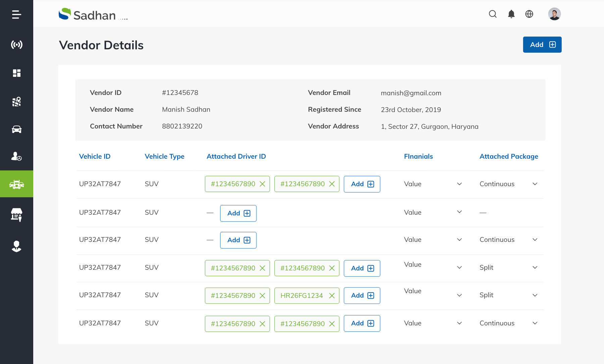Open the driver steering wheel icon
The width and height of the screenshot is (604, 364).
tap(16, 156)
